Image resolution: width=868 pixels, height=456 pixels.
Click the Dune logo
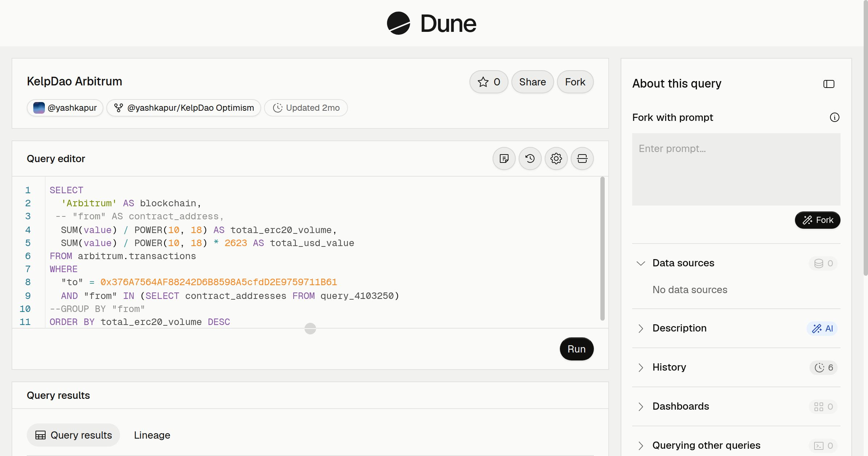(431, 23)
